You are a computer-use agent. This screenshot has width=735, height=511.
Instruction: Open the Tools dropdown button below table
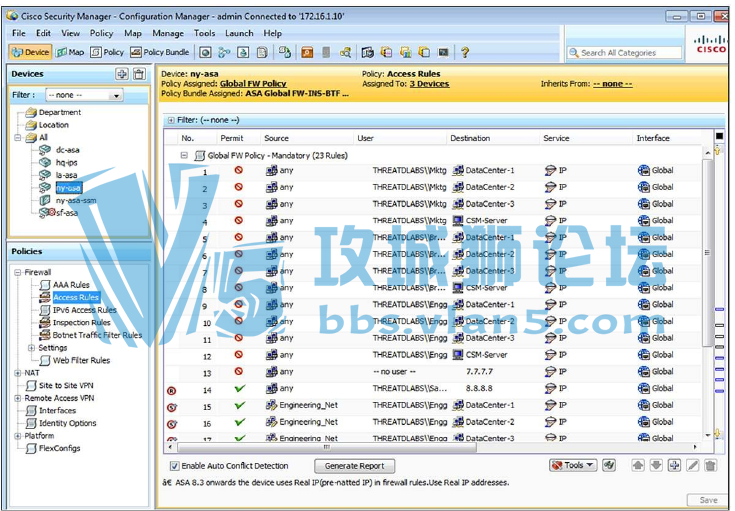tap(573, 465)
